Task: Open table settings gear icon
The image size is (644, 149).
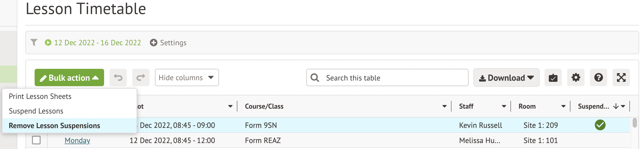Action: [576, 78]
